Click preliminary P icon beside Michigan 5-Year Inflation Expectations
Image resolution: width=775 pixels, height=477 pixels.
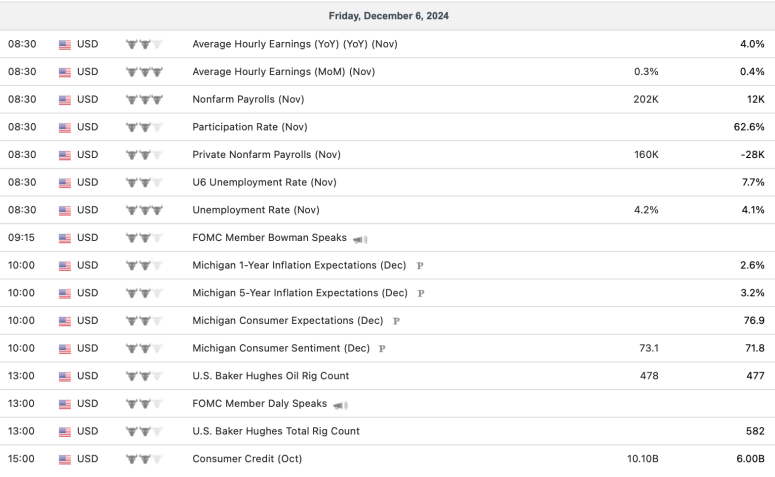coord(421,294)
